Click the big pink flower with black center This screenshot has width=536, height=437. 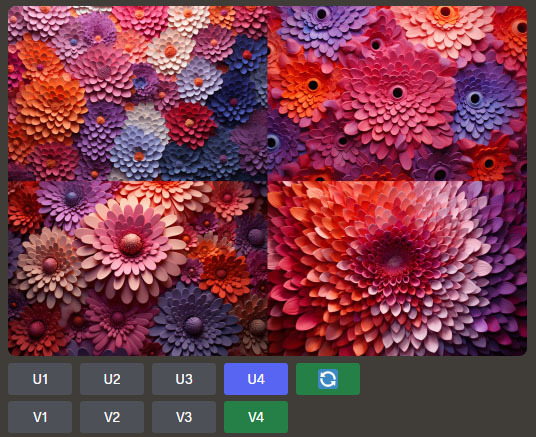coord(398,92)
